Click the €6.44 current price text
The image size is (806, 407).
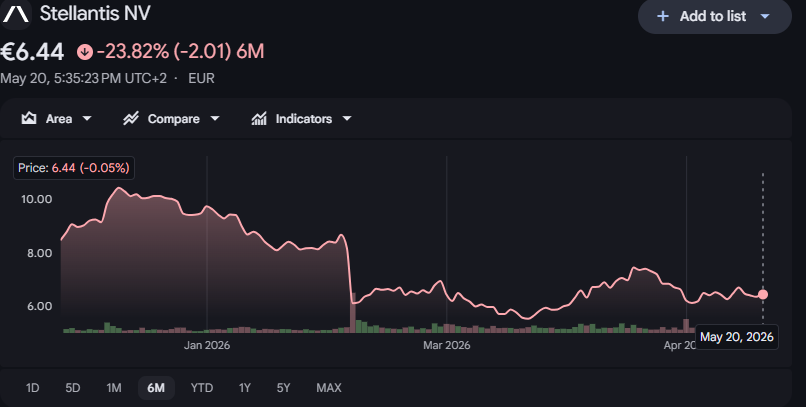pos(32,52)
